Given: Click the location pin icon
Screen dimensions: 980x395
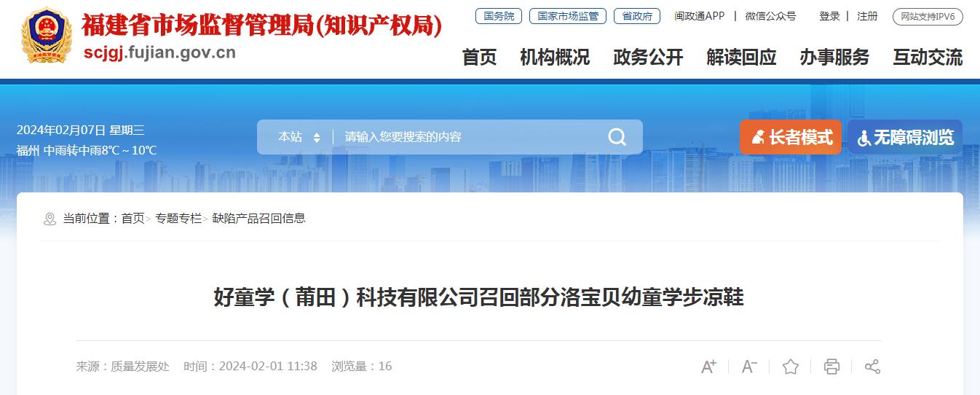Looking at the screenshot, I should tap(50, 219).
